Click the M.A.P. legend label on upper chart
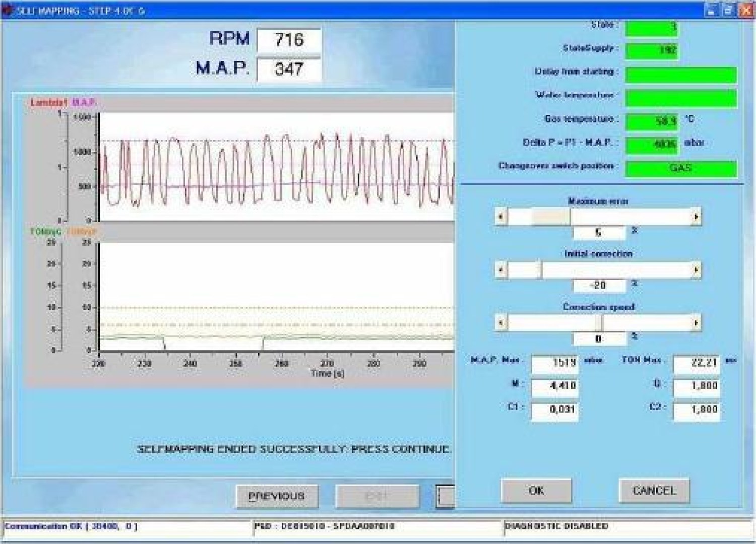This screenshot has width=756, height=544. (x=84, y=103)
